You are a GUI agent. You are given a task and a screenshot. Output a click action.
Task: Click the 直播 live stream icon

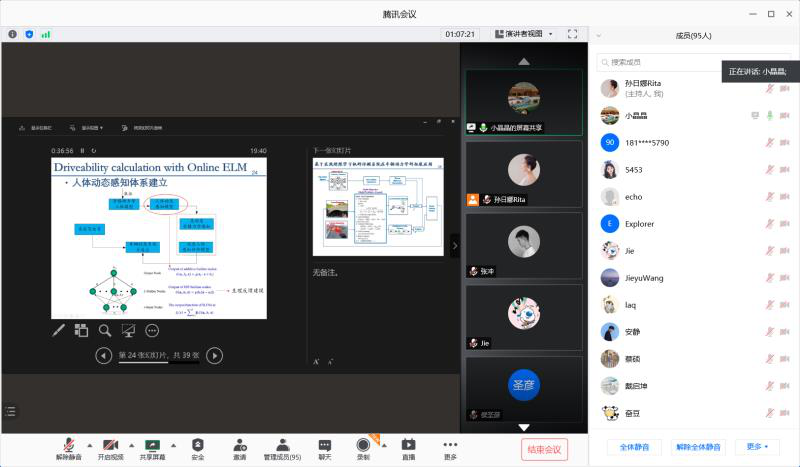pyautogui.click(x=408, y=444)
